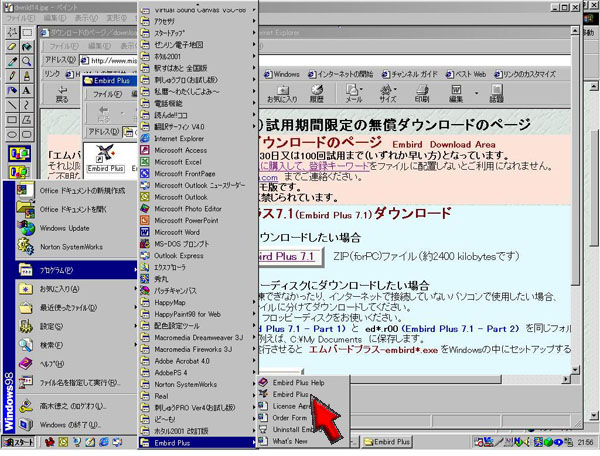Expand the 検索(F) find submenu
The width and height of the screenshot is (600, 456).
point(77,345)
